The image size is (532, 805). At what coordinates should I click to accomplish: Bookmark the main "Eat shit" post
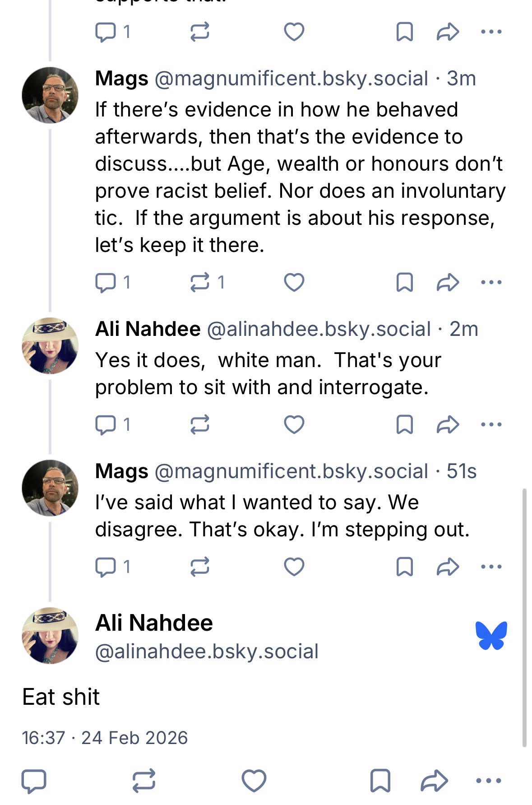pos(380,781)
